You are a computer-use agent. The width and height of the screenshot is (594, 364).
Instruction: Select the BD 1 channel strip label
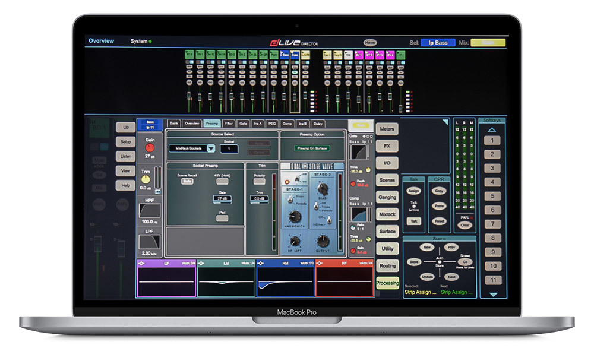(x=189, y=55)
